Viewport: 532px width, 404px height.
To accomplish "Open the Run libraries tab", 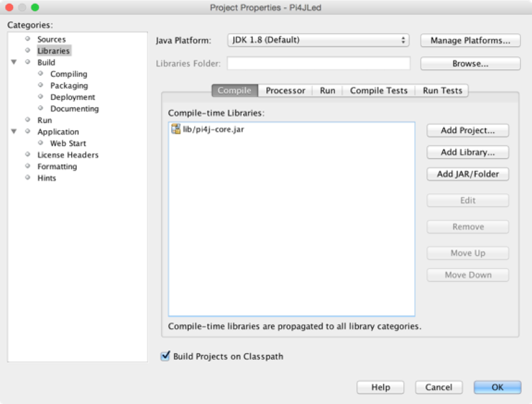I will (327, 91).
